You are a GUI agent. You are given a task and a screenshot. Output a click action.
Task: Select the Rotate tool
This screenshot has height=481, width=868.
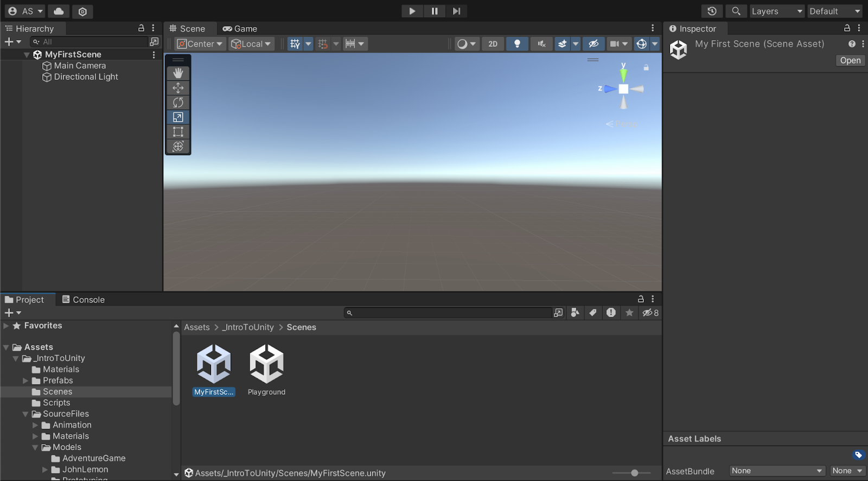(x=178, y=103)
